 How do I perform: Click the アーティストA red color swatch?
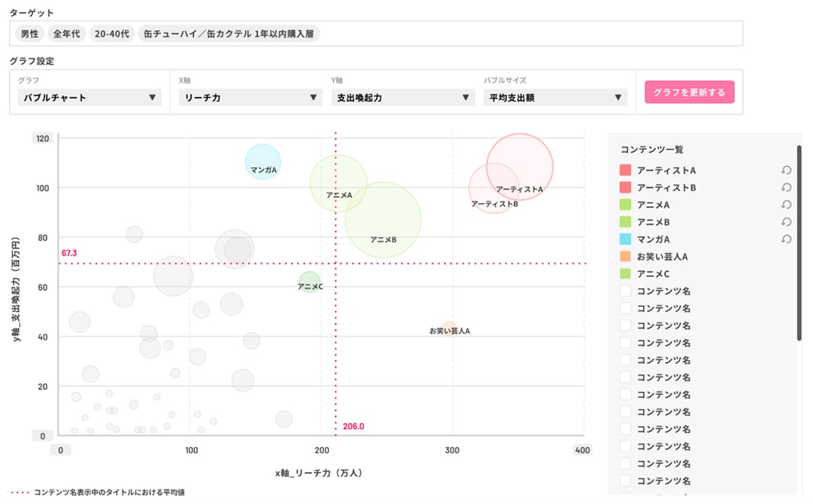pyautogui.click(x=625, y=170)
